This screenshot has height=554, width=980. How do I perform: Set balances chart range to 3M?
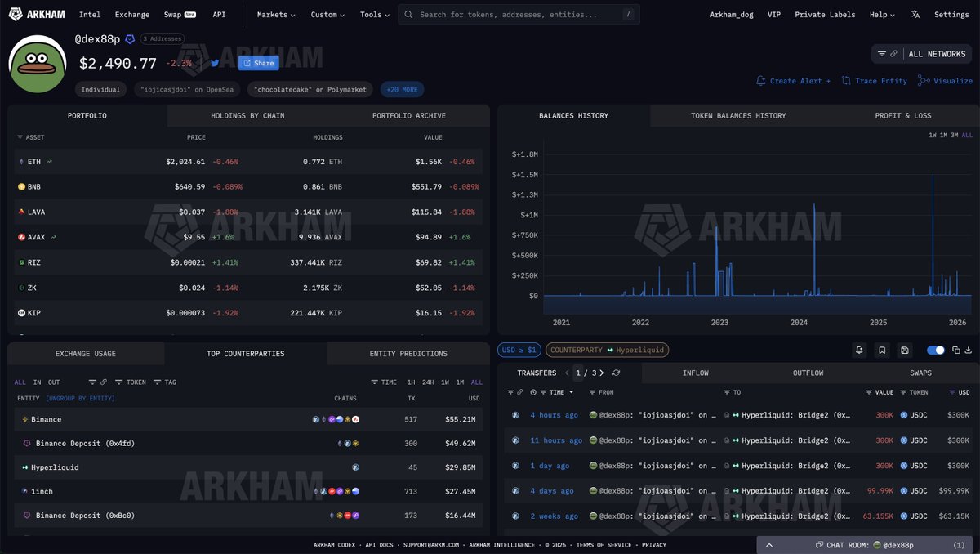(955, 135)
